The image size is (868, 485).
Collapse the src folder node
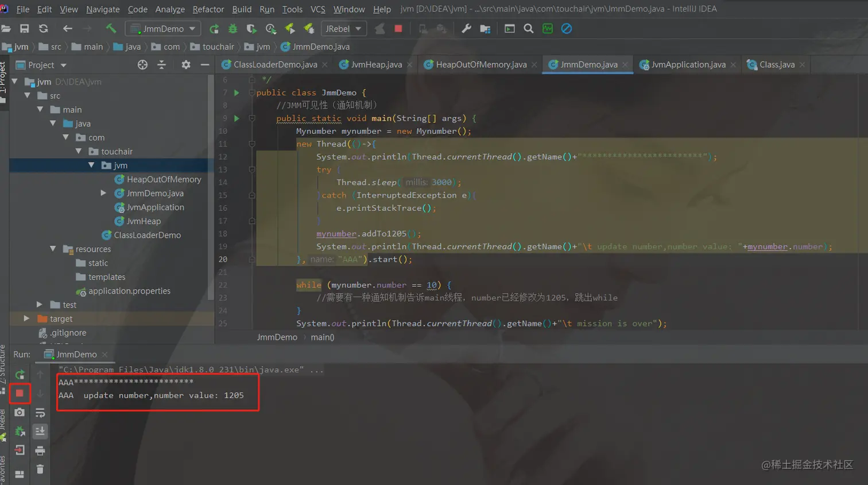[x=28, y=95]
